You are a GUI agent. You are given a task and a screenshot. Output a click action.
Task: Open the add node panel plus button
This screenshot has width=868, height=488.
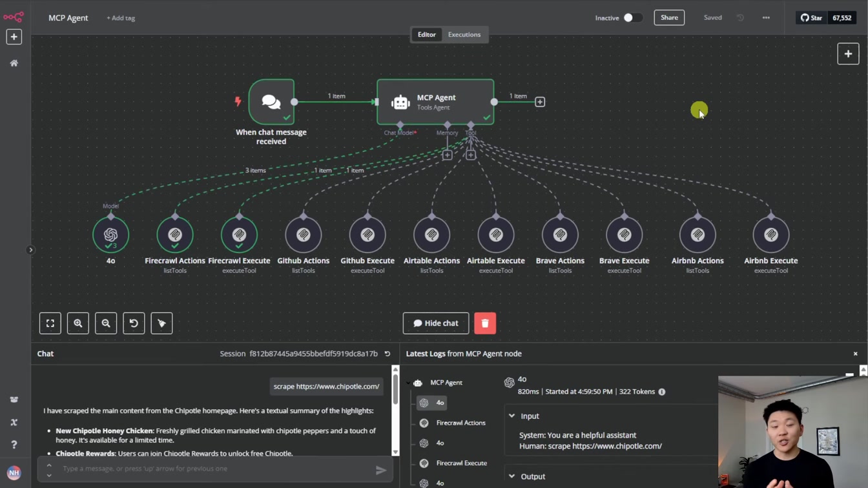click(848, 54)
